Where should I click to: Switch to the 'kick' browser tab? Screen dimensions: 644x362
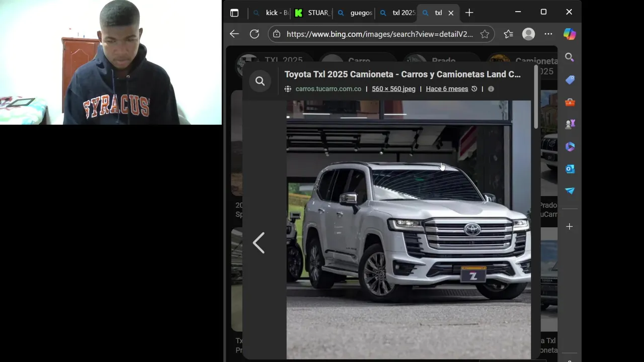point(271,13)
